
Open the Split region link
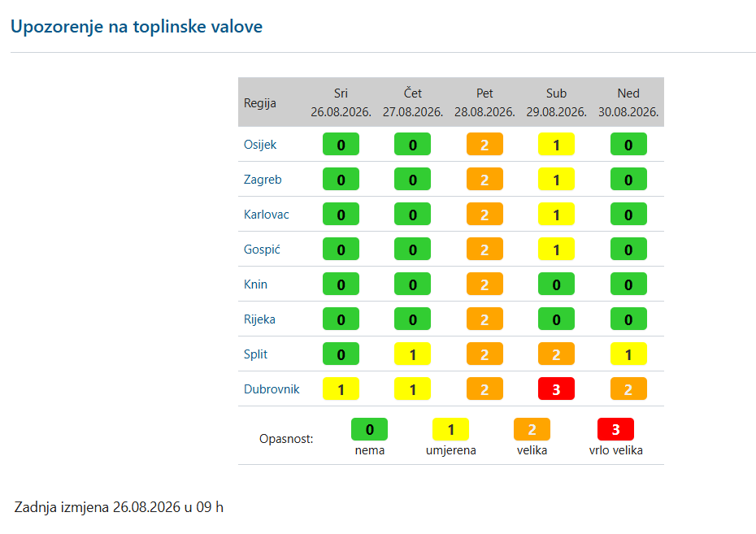coord(255,354)
